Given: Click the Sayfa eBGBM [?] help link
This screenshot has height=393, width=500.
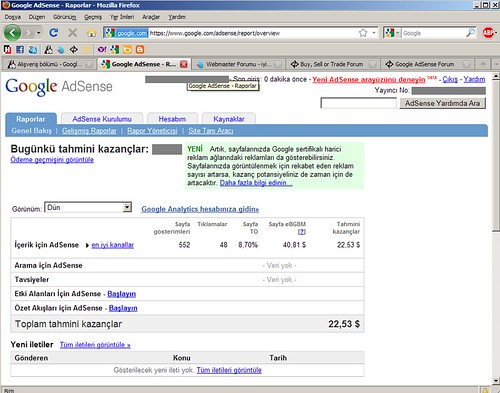Looking at the screenshot, I should [x=302, y=231].
